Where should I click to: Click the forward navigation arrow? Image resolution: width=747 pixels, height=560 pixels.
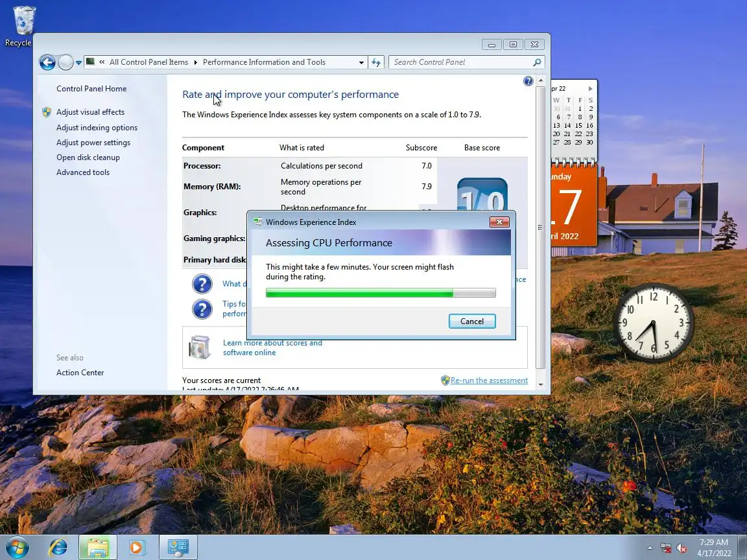(x=65, y=62)
